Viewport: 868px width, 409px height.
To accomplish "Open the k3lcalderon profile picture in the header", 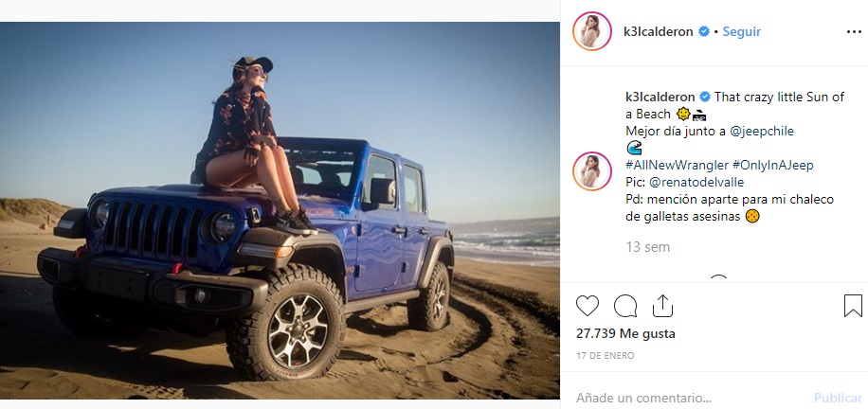I will pos(592,31).
